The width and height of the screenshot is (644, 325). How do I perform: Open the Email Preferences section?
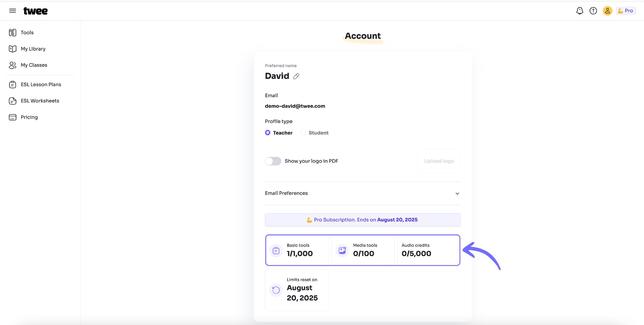coord(363,193)
